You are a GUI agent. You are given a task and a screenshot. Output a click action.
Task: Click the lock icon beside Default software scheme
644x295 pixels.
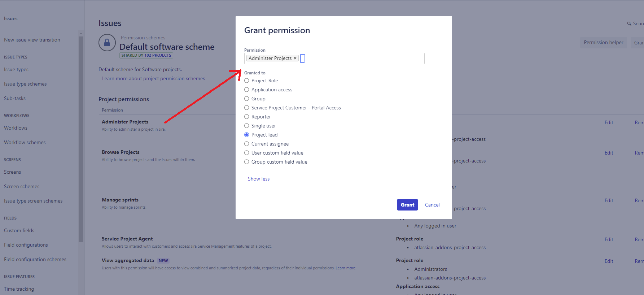tap(107, 43)
